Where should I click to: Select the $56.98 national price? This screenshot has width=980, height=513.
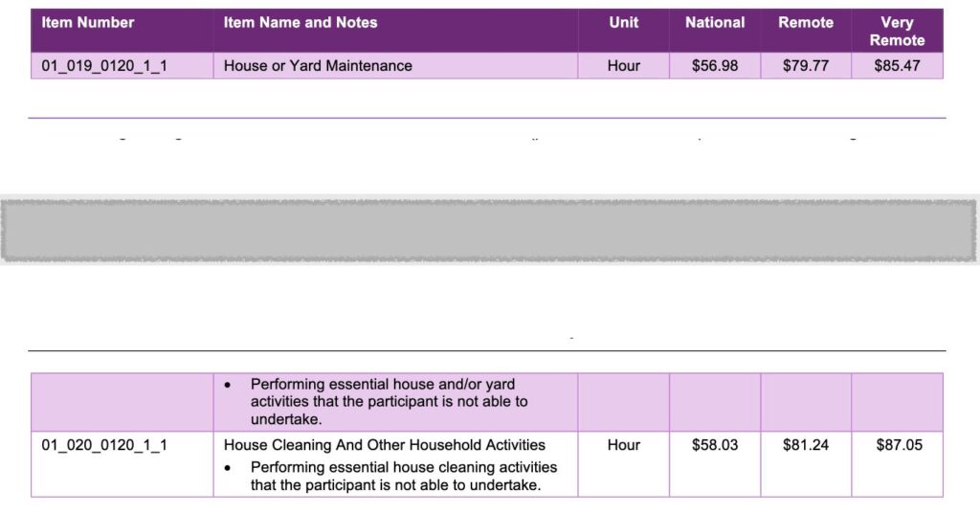(715, 66)
